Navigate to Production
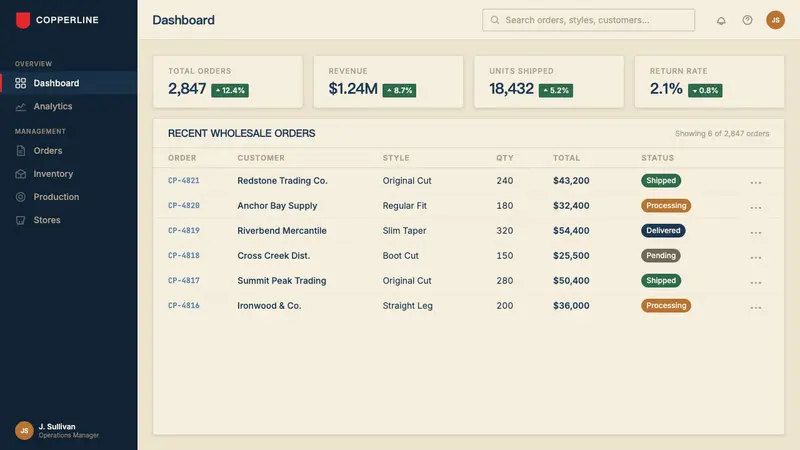This screenshot has width=800, height=450. [x=69, y=197]
